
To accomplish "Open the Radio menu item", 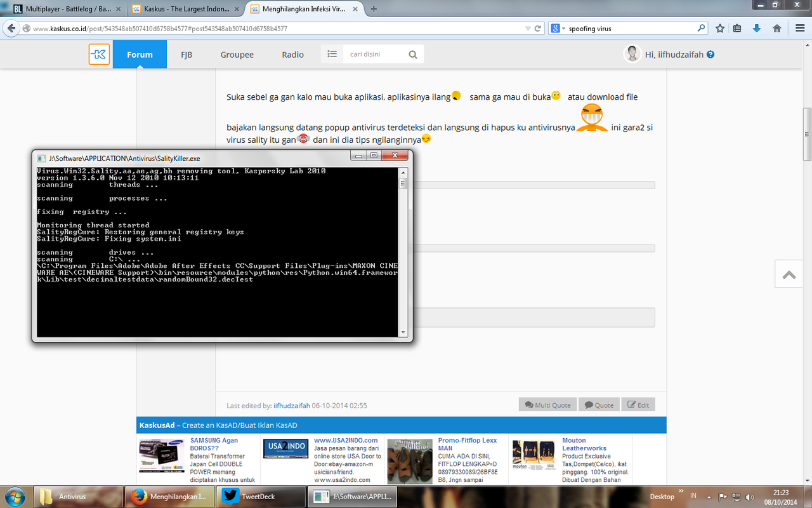I will pyautogui.click(x=293, y=55).
